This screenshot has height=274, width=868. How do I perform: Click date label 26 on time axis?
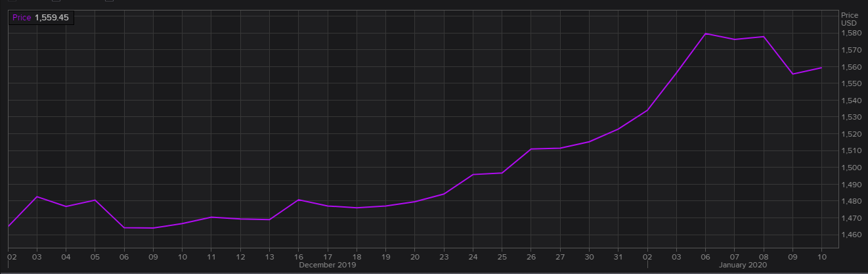point(531,257)
